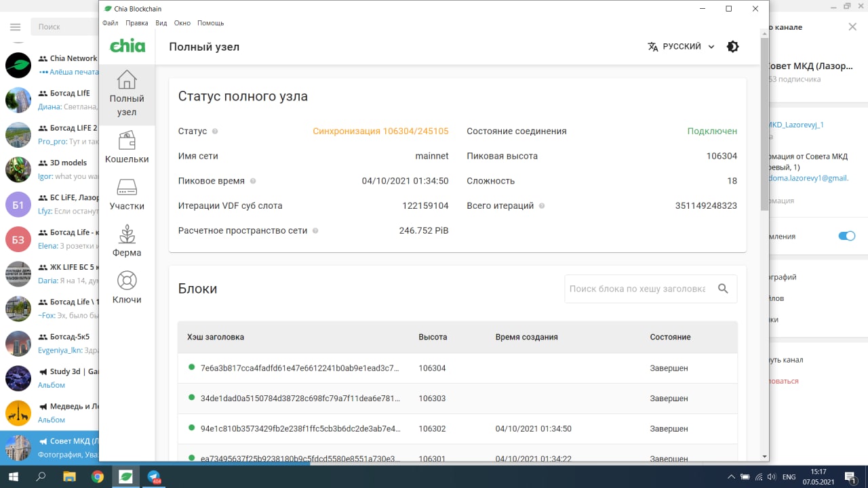Open the Полный узел sidebar section
The image size is (868, 488).
127,95
